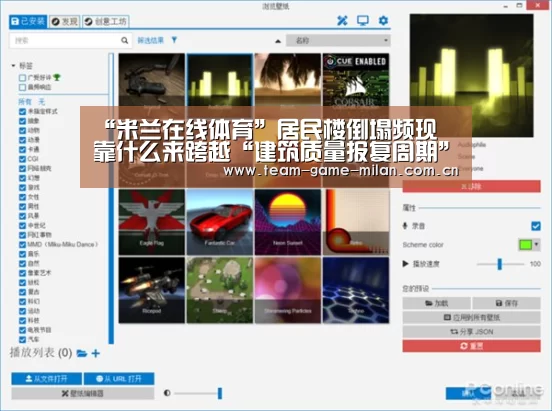Switch to the 发现 tab
Image resolution: width=552 pixels, height=411 pixels.
click(x=64, y=22)
